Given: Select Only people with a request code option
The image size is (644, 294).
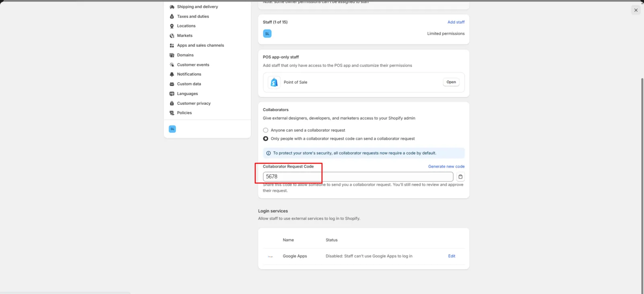Looking at the screenshot, I should pyautogui.click(x=266, y=139).
